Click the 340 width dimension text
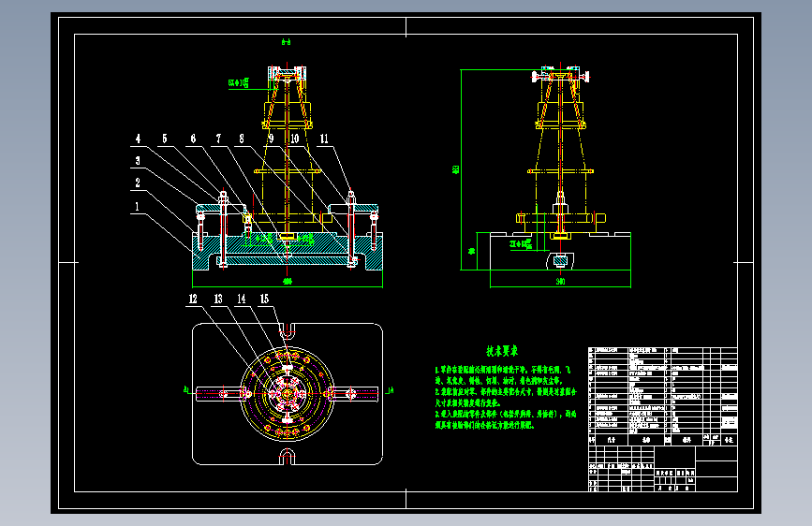The height and width of the screenshot is (526, 812). [x=560, y=282]
